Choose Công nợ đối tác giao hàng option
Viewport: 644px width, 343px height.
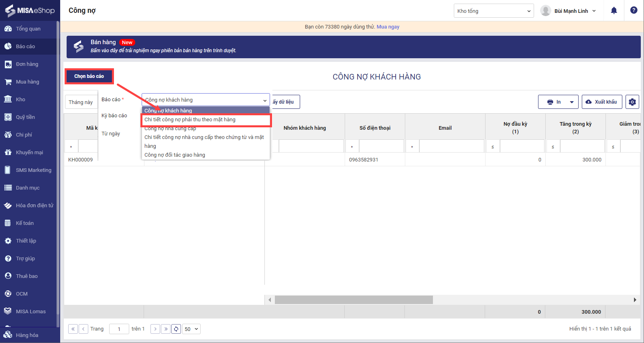pos(205,155)
